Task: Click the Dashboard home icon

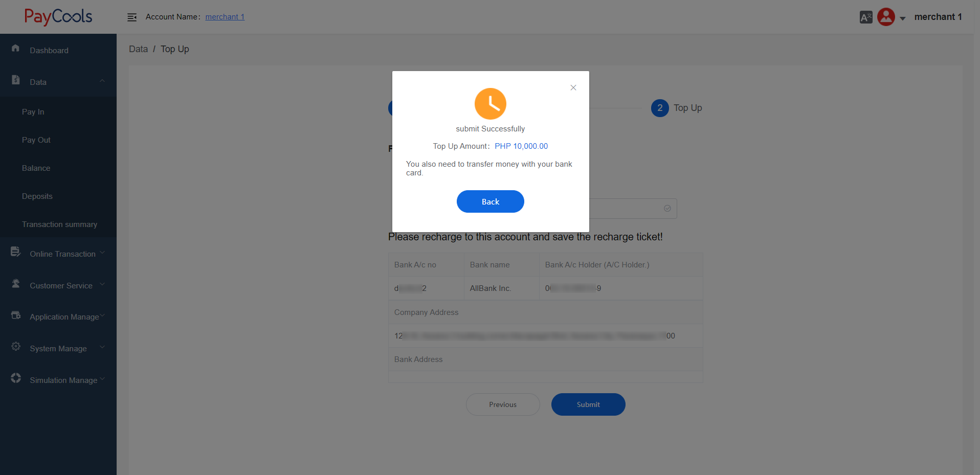Action: pyautogui.click(x=15, y=48)
